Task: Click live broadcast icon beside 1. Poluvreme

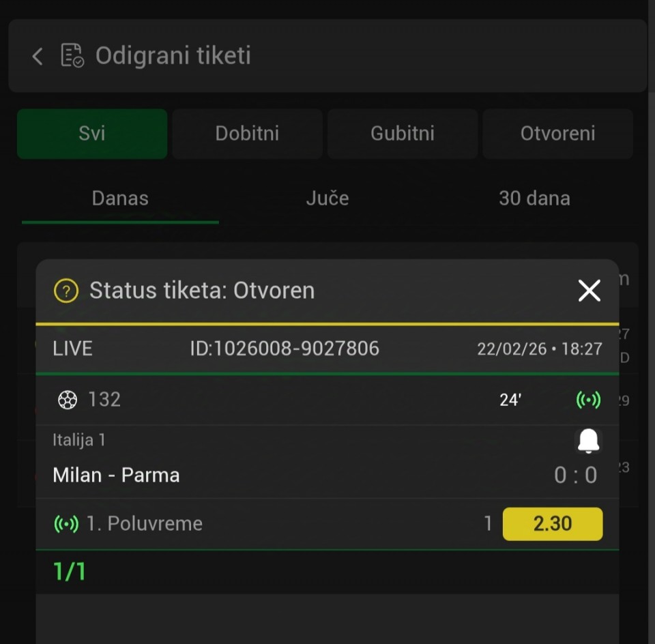Action: (66, 524)
